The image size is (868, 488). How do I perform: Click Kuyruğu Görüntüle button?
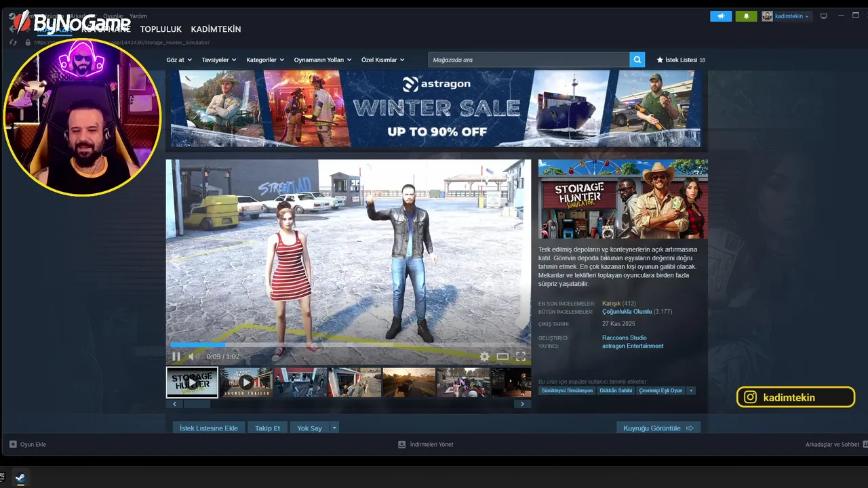click(x=658, y=428)
